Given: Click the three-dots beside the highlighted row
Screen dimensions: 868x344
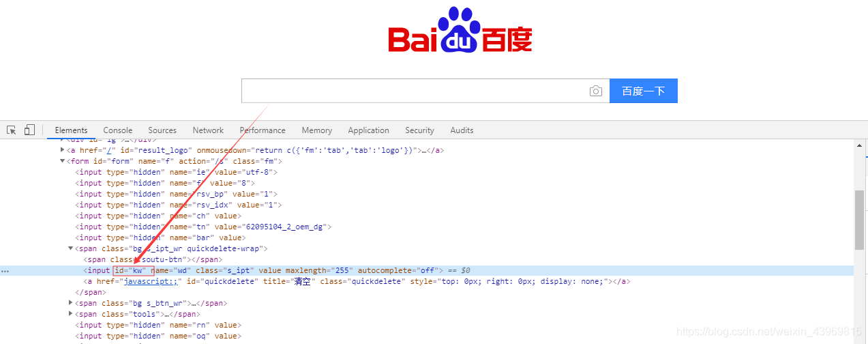Looking at the screenshot, I should click(5, 271).
